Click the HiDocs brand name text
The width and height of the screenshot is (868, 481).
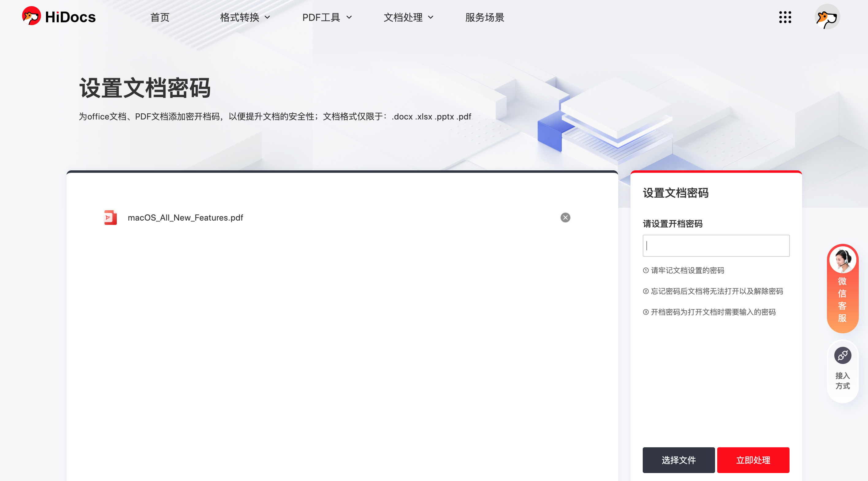tap(70, 17)
